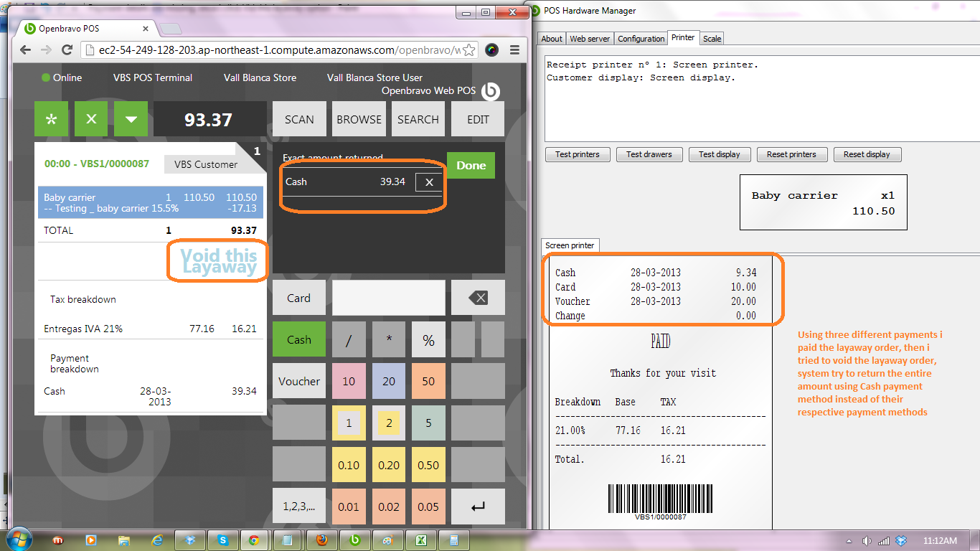
Task: Open Configuration tab in Hardware Manager
Action: click(641, 39)
